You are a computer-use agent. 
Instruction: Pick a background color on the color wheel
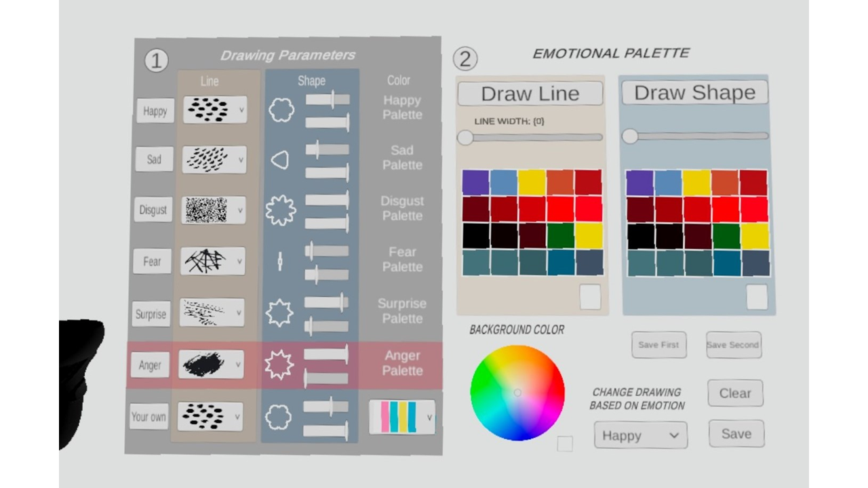517,392
